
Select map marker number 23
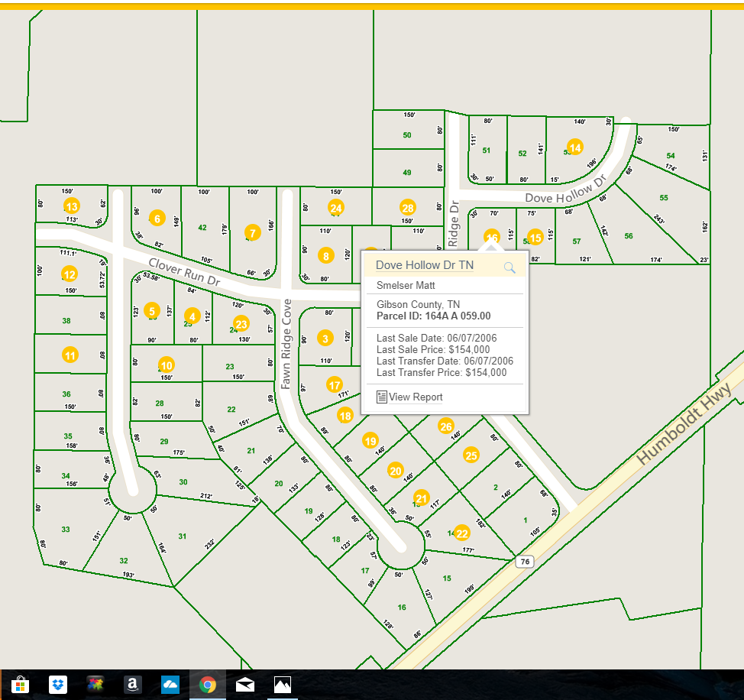tap(241, 323)
